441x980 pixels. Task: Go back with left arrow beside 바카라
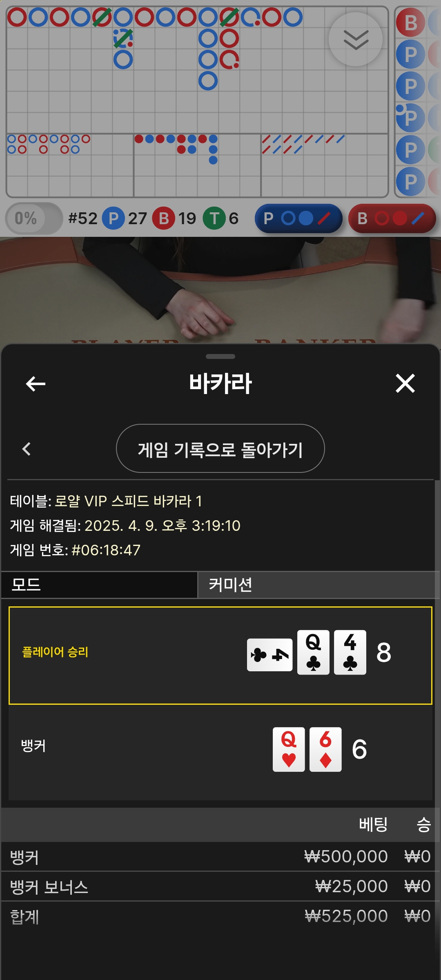point(36,384)
